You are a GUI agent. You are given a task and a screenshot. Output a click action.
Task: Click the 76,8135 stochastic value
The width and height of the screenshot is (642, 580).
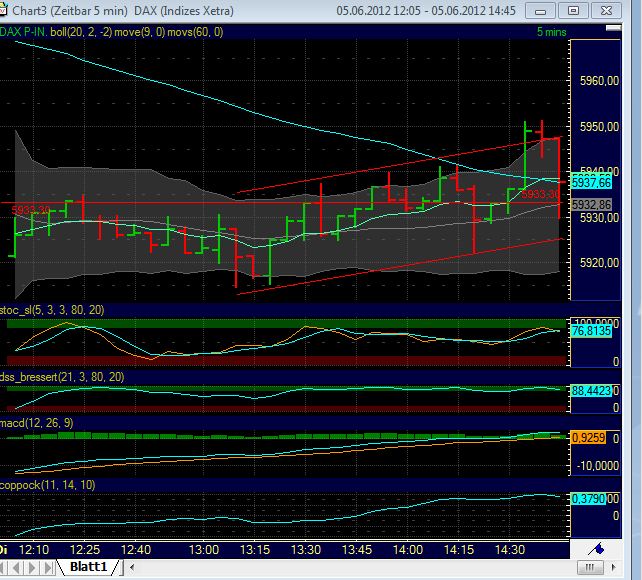pyautogui.click(x=591, y=331)
